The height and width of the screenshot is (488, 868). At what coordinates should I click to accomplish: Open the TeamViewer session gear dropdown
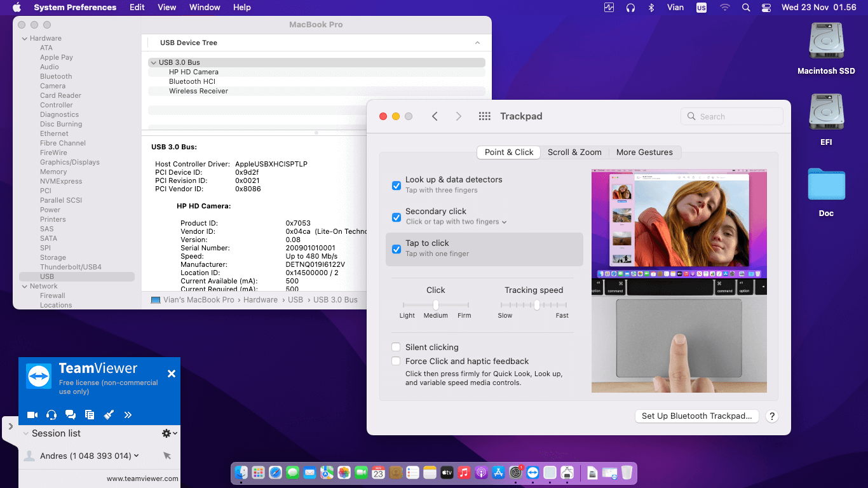pos(169,433)
